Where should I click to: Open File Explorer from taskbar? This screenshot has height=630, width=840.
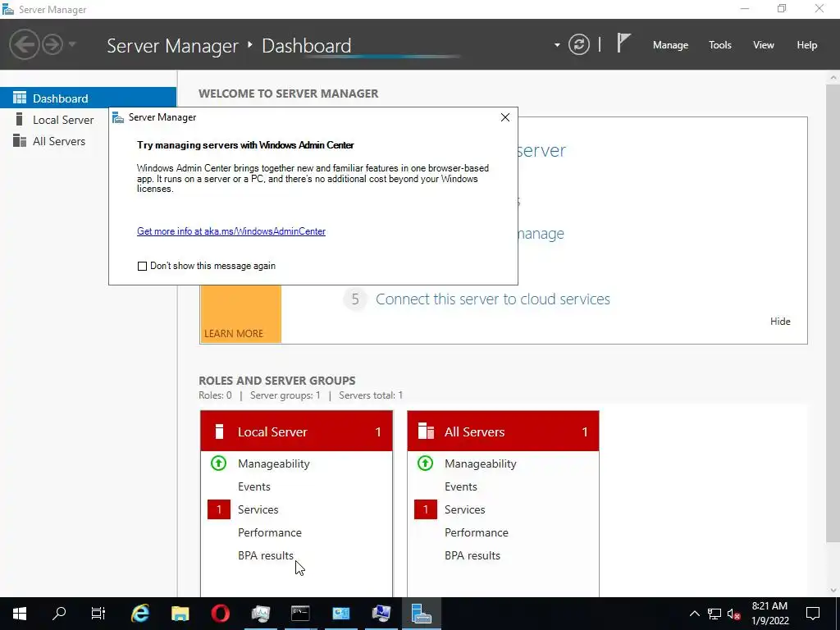pos(180,614)
